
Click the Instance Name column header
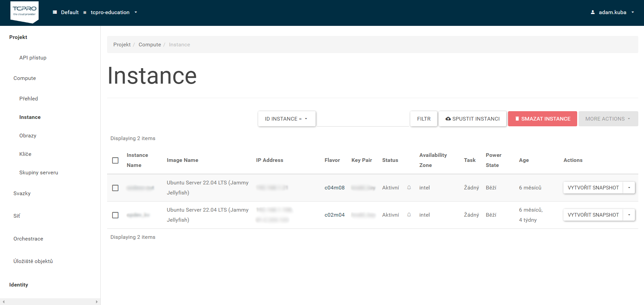(137, 160)
